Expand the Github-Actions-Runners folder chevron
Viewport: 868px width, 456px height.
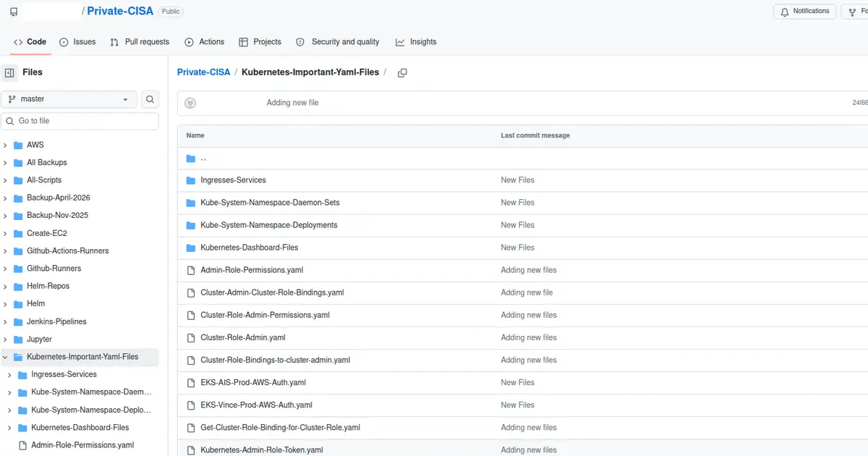click(x=6, y=251)
